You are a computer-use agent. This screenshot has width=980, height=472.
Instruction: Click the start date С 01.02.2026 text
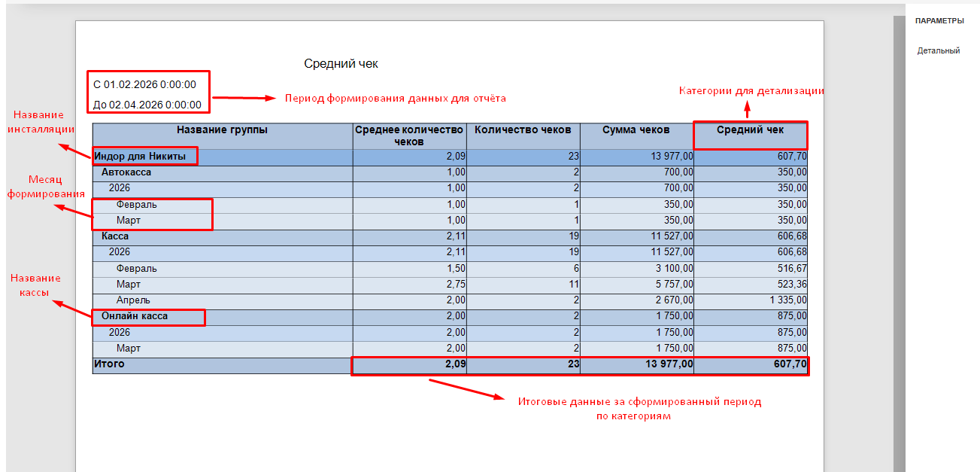(144, 84)
